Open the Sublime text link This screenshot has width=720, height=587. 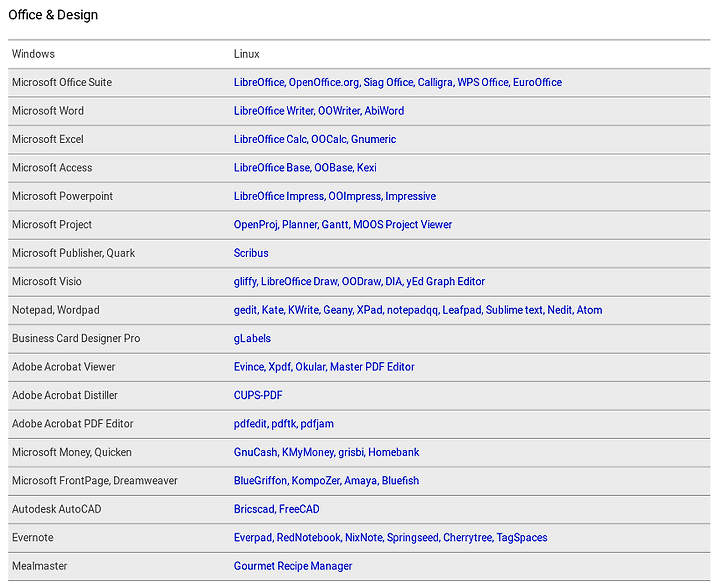click(x=514, y=310)
